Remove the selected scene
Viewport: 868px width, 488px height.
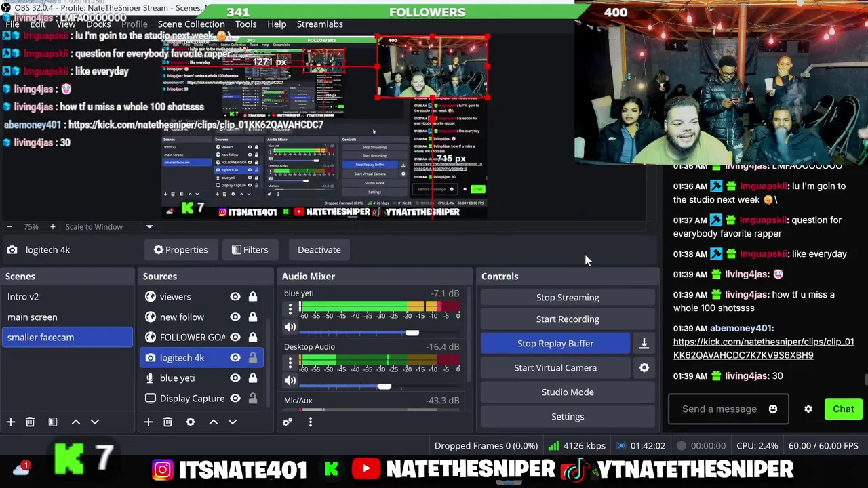pos(30,422)
